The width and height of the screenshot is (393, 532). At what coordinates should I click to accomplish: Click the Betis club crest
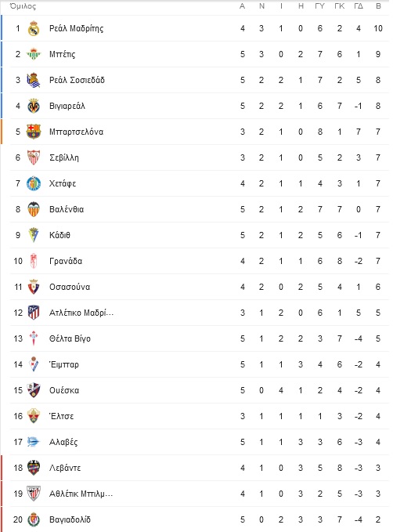(34, 54)
